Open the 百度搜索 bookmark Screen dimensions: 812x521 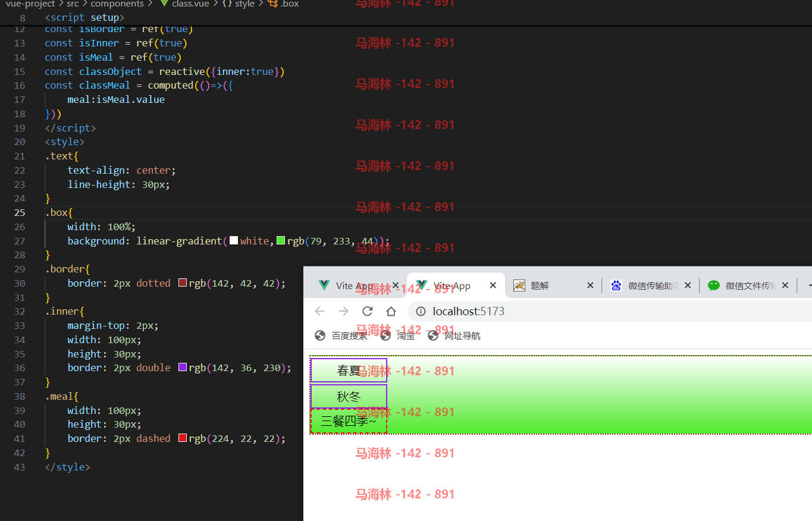(341, 335)
